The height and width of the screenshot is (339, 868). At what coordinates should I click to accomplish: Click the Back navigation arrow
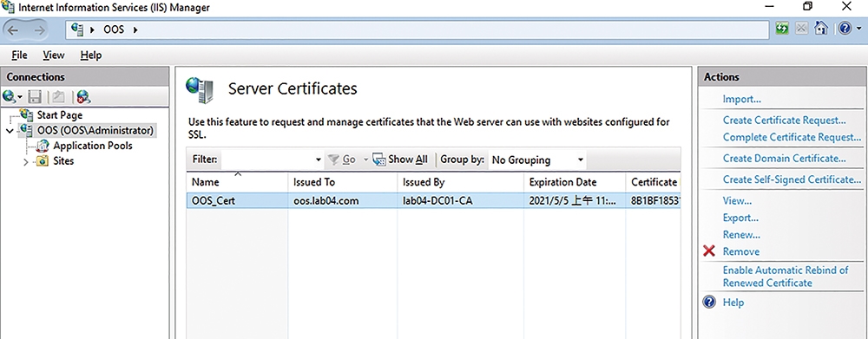pos(13,30)
